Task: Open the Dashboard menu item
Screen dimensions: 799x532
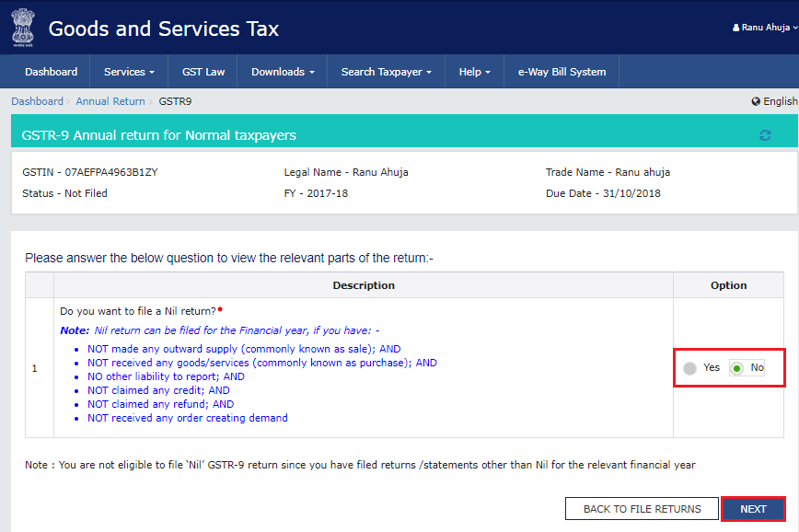Action: tap(51, 72)
